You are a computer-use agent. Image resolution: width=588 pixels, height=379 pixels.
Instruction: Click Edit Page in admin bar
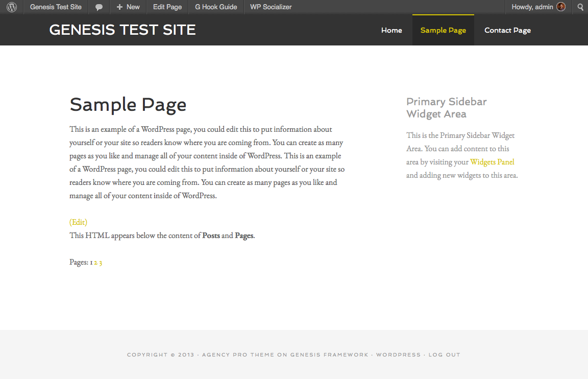[x=167, y=7]
